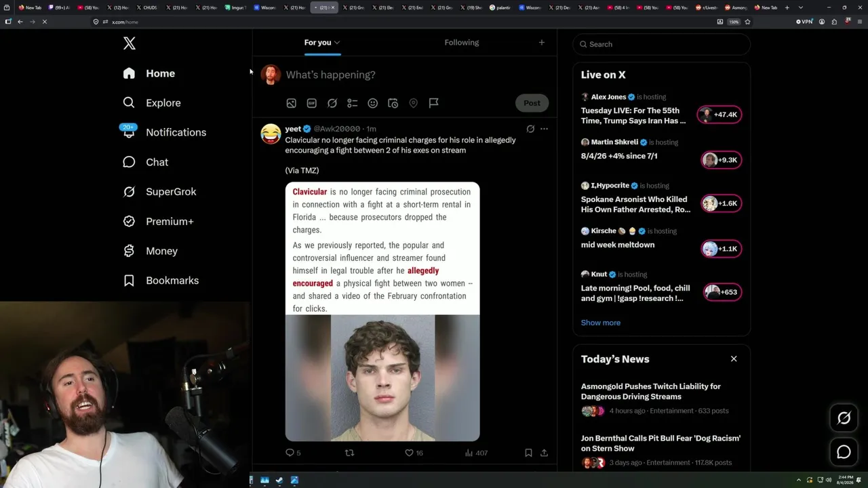
Task: Open yeet's laughing emoji avatar
Action: [x=271, y=134]
